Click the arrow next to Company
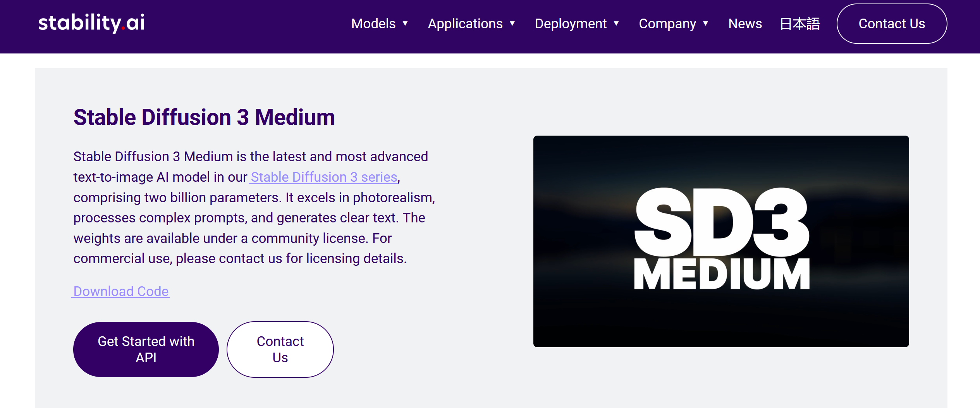The height and width of the screenshot is (408, 980). point(705,24)
